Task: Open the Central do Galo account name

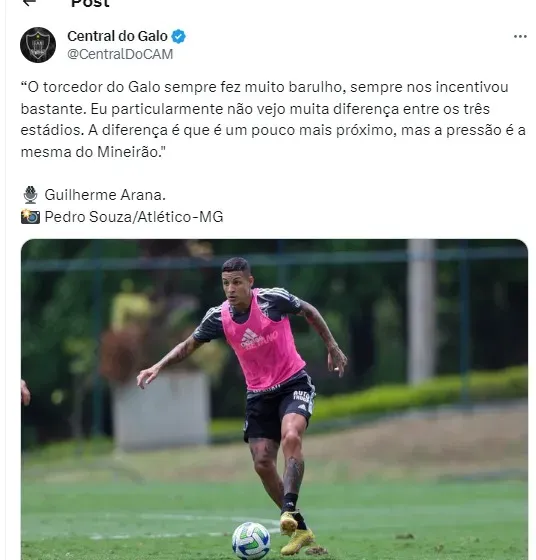Action: 117,36
